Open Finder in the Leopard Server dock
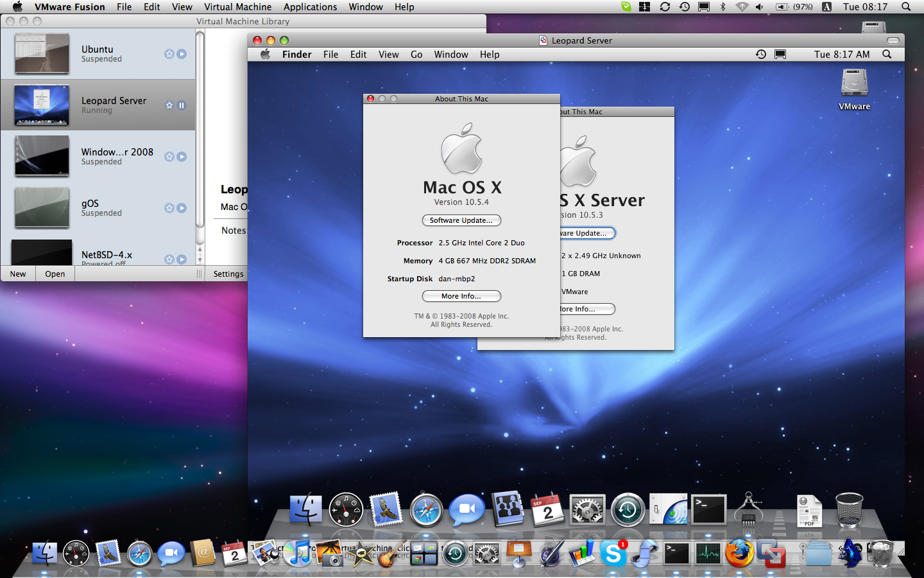 click(306, 510)
